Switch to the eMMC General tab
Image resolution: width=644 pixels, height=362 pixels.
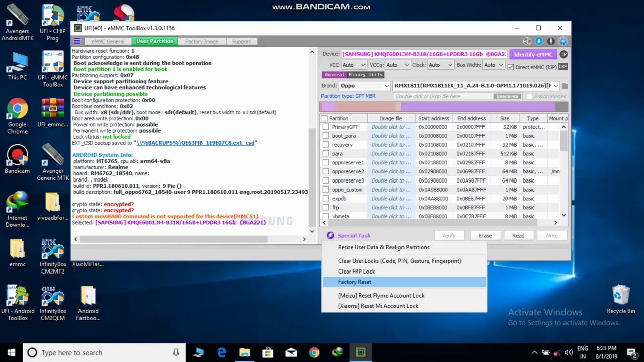pyautogui.click(x=108, y=41)
